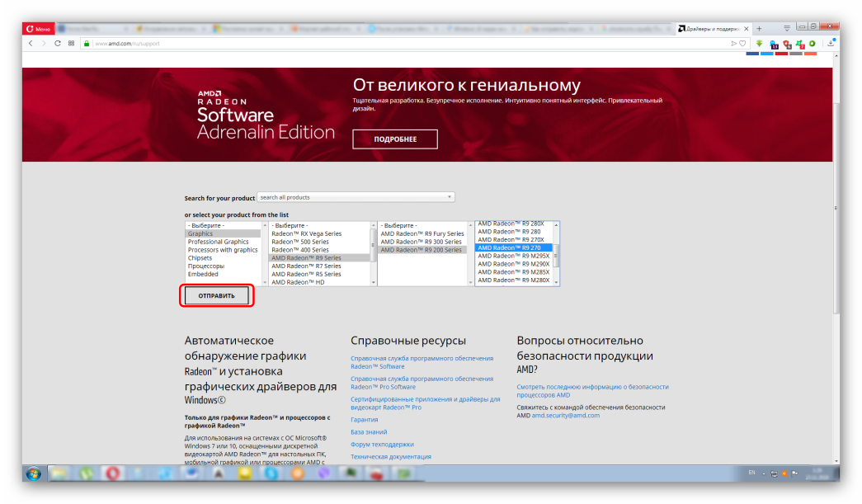Open the Opera Menu button
The height and width of the screenshot is (504, 862).
(39, 29)
